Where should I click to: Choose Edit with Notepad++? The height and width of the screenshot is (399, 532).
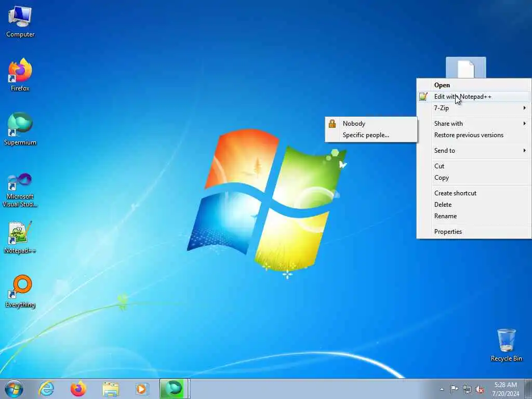pyautogui.click(x=474, y=97)
